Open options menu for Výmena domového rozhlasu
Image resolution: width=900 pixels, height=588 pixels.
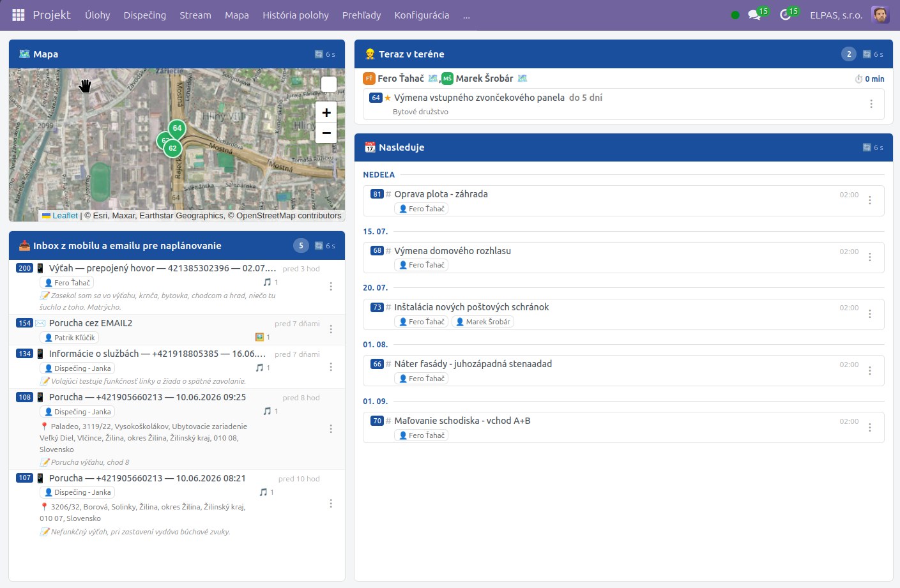[870, 257]
